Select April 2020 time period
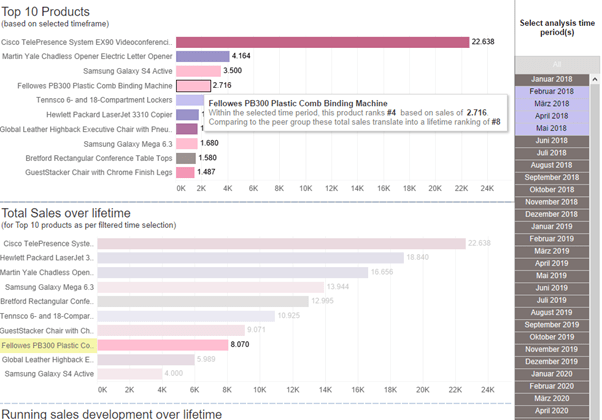The image size is (602, 420). (x=558, y=410)
